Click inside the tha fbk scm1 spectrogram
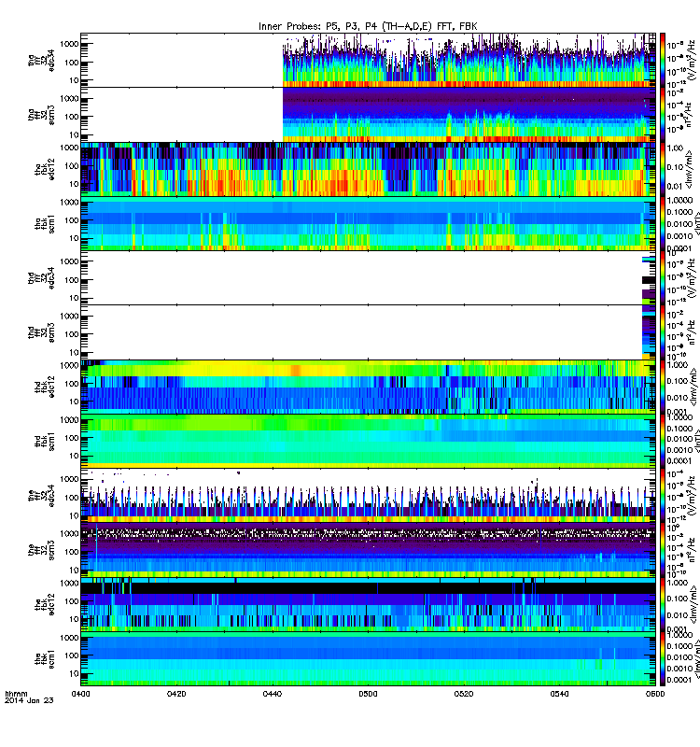Screen dimensions: 700x747 [x=368, y=223]
